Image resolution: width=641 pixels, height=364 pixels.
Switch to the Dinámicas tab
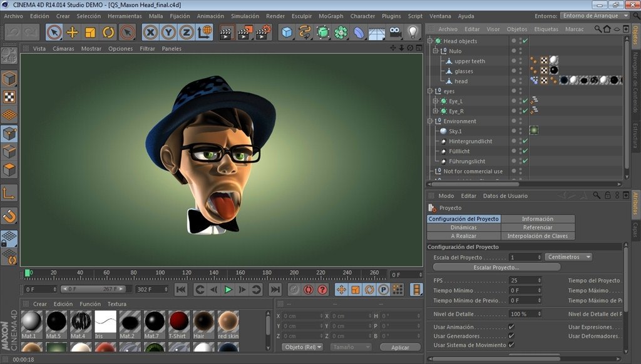pos(463,228)
